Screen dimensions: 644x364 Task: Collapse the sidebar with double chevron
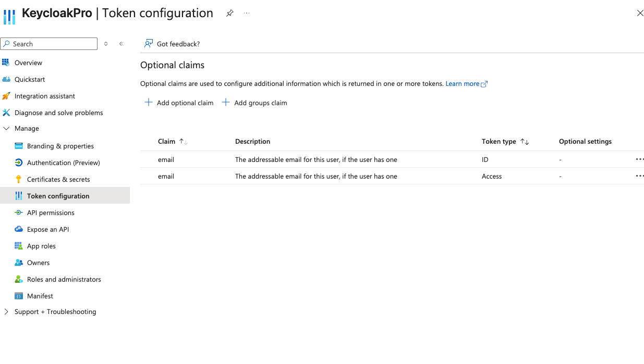coord(121,44)
